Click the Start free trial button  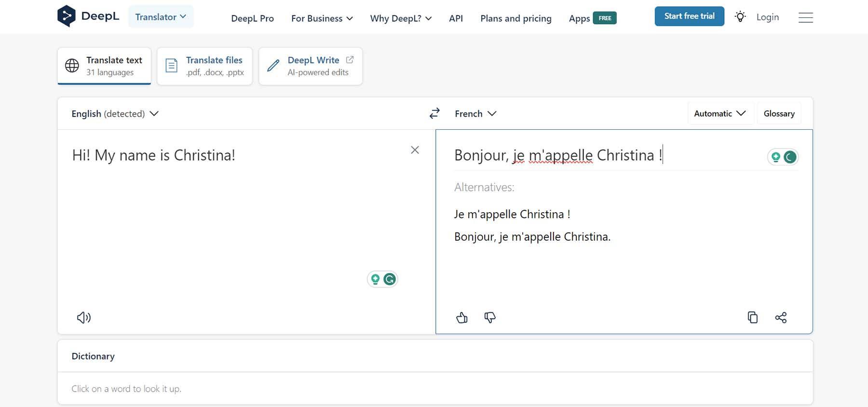click(689, 16)
